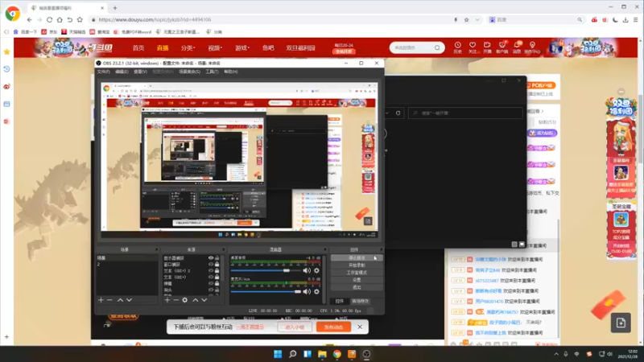This screenshot has width=644, height=362.
Task: Open Weibo icon in browser sidebar
Action: pyautogui.click(x=6, y=87)
